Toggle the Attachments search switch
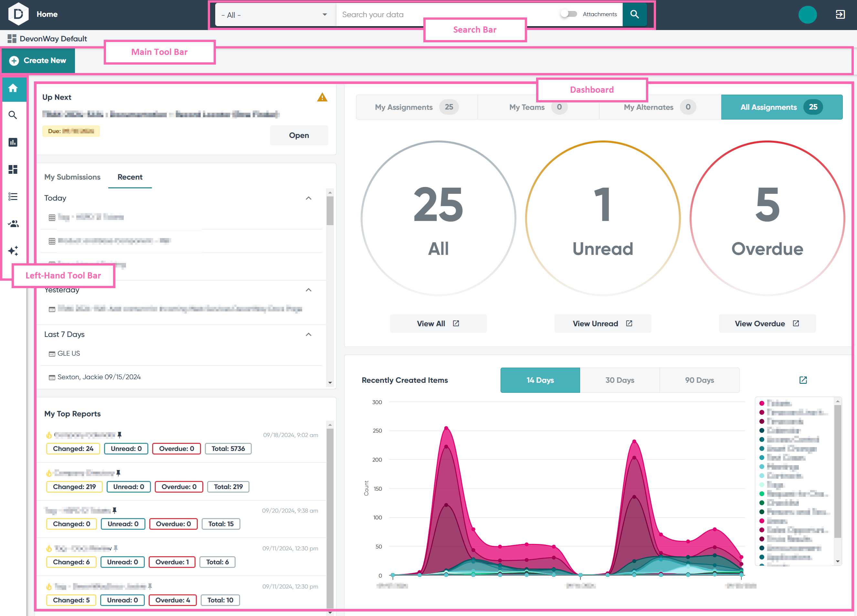 [x=569, y=14]
